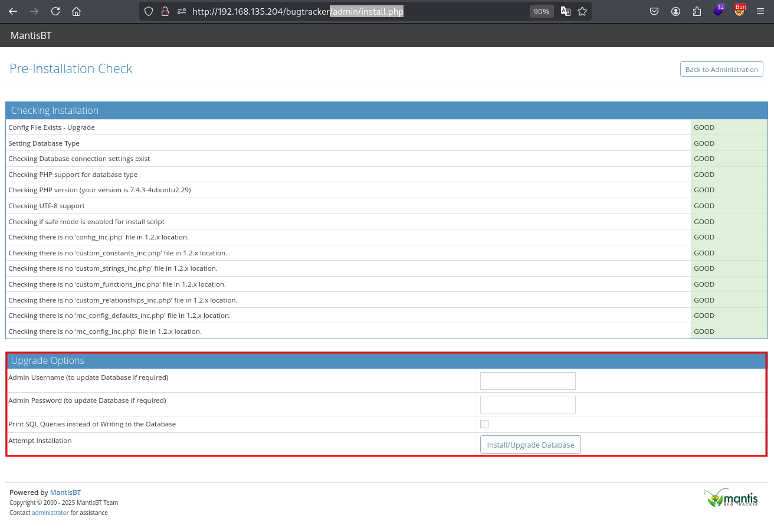The image size is (774, 532).
Task: Click 'Checking PHP support for database type' text
Action: click(73, 175)
